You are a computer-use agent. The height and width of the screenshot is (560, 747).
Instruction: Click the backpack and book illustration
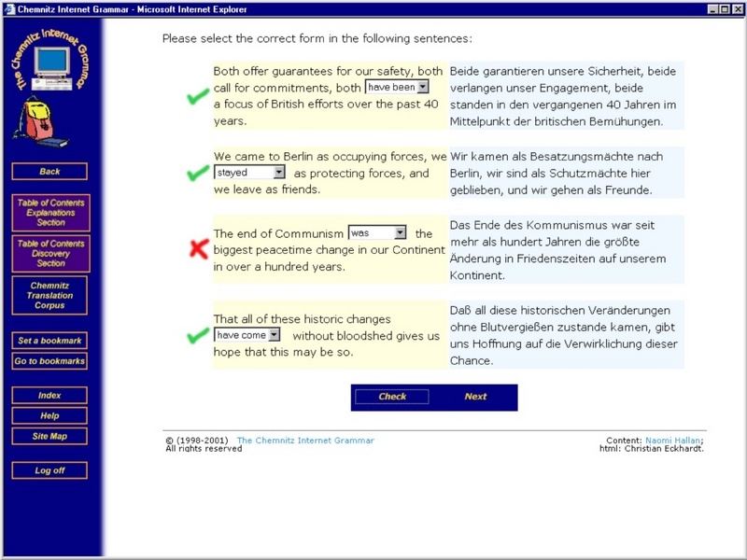40,122
